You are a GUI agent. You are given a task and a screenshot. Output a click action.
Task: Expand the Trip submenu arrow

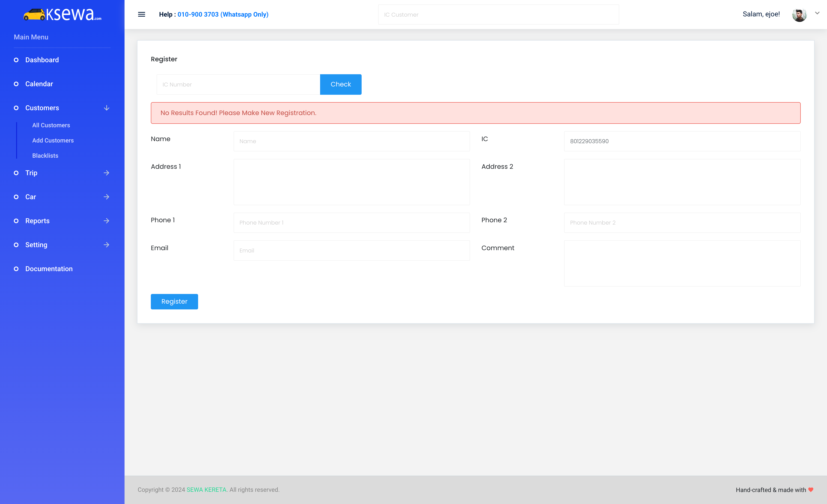(x=106, y=173)
